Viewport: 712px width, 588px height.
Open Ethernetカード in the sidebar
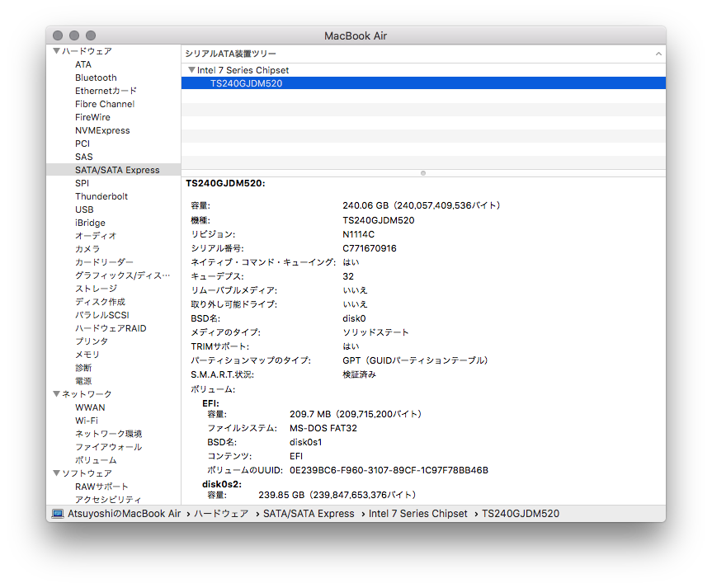pos(106,91)
